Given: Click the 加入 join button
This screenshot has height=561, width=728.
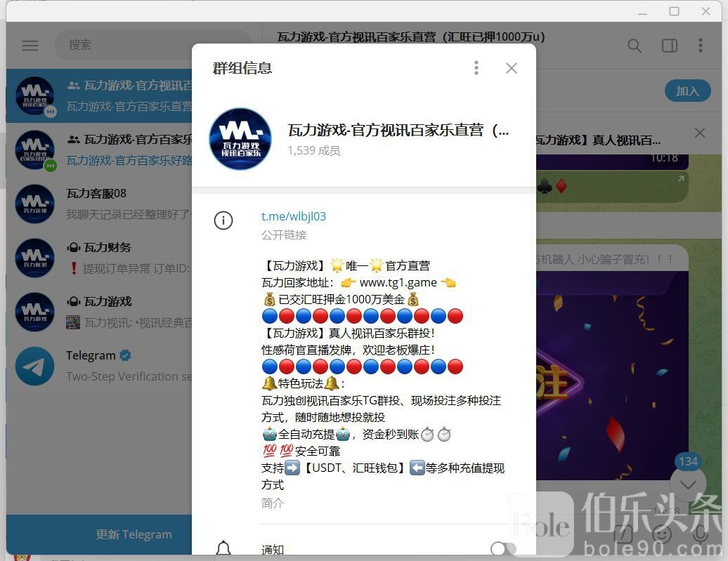Looking at the screenshot, I should pyautogui.click(x=687, y=91).
